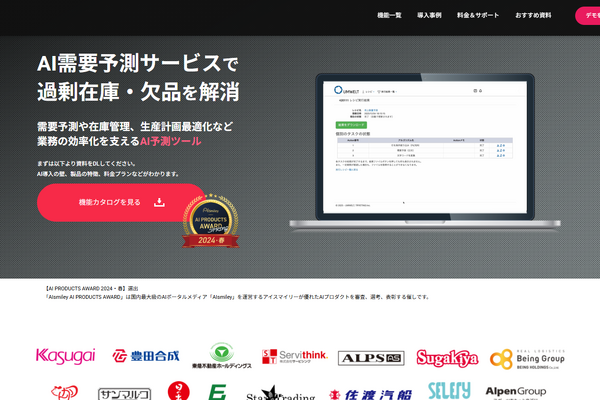The width and height of the screenshot is (600, 400).
Task: Click the AI PRODUCTS AWARD 2024 春 badge
Action: [210, 221]
